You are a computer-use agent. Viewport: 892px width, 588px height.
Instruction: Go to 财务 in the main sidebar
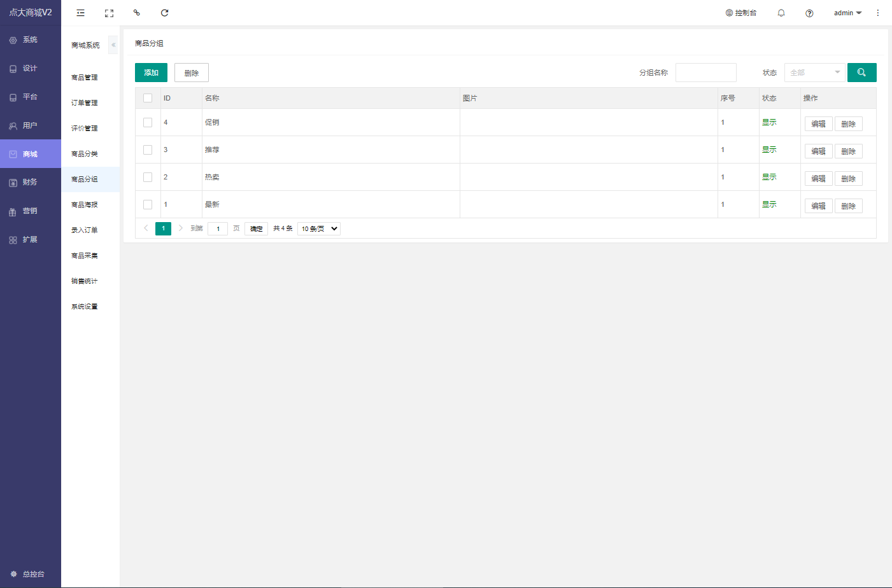30,182
